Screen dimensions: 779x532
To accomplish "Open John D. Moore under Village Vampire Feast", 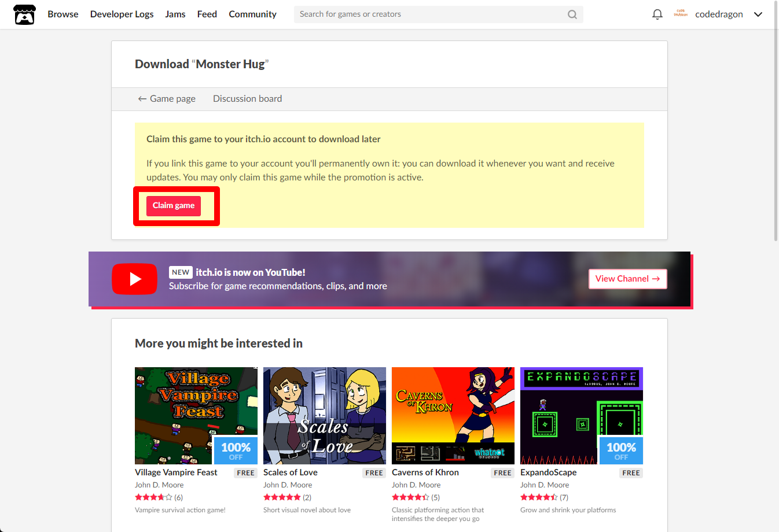I will 159,485.
